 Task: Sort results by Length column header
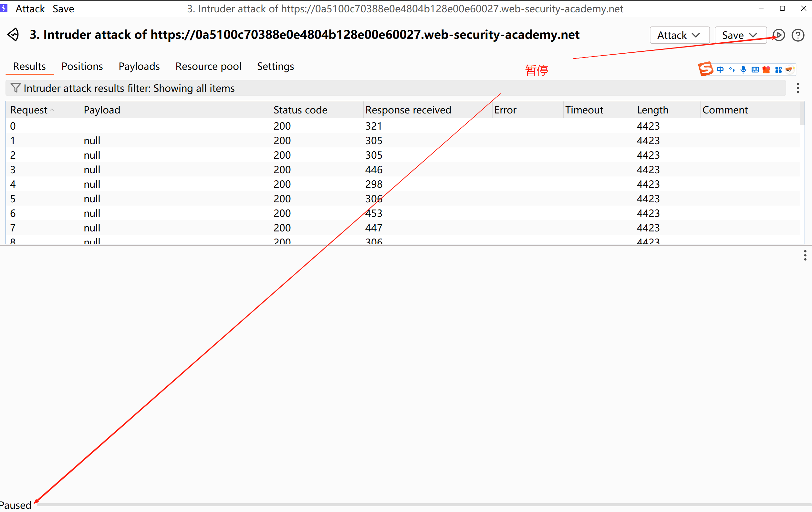point(652,110)
